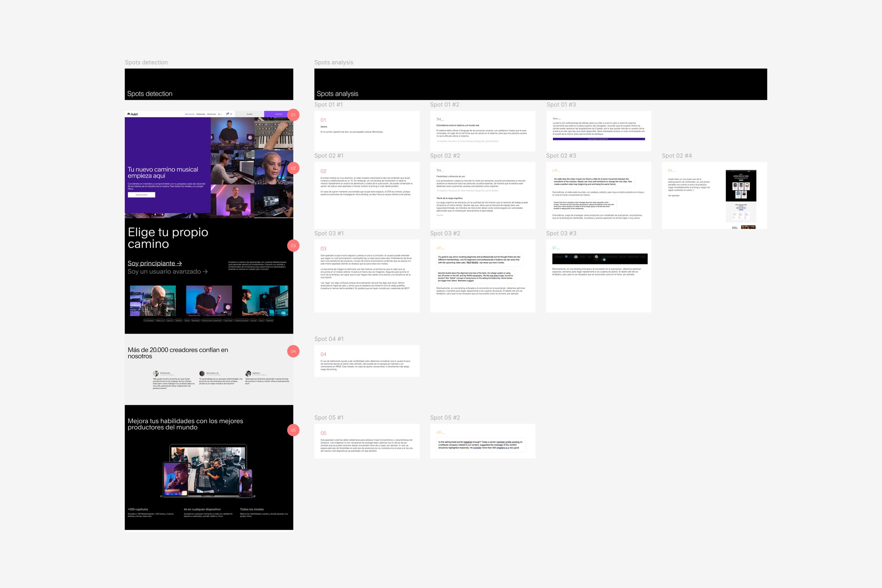
Task: Select the Spots detection frame label
Action: tap(146, 62)
